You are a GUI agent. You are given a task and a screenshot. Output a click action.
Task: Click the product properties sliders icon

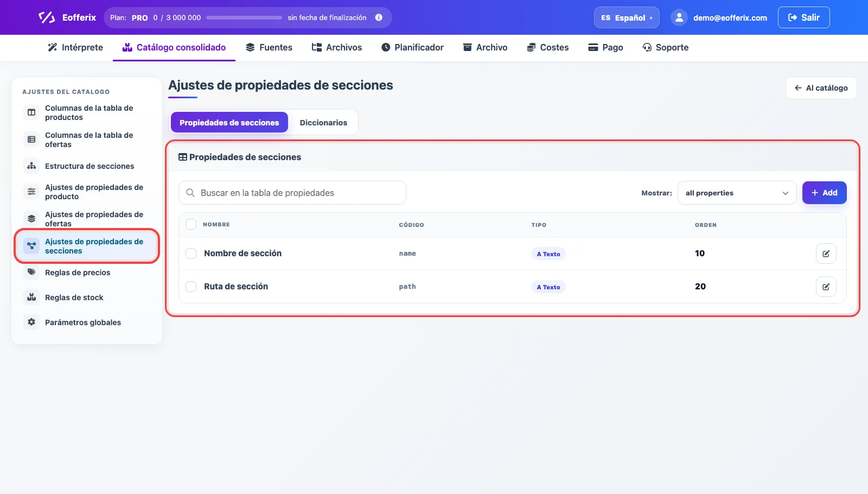(31, 192)
